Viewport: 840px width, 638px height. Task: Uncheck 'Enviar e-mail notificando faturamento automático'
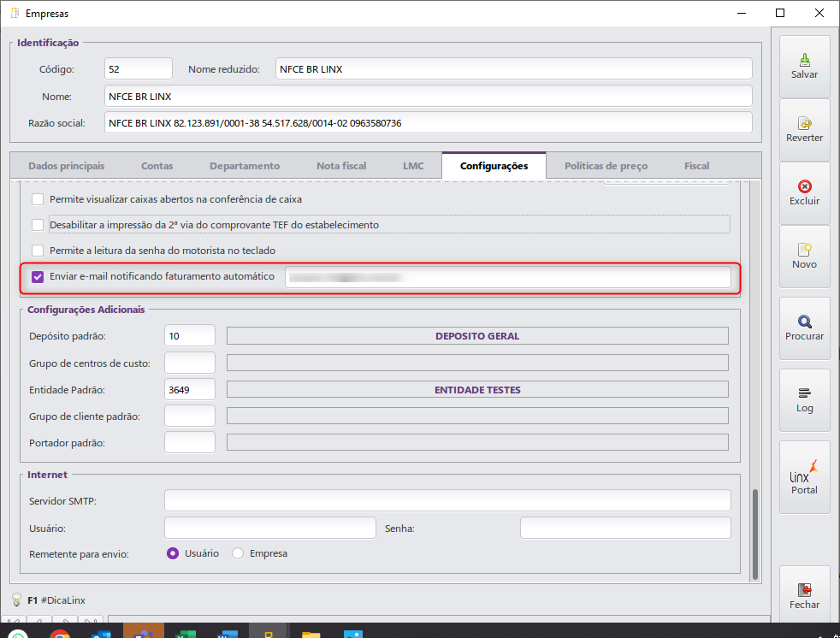click(38, 277)
